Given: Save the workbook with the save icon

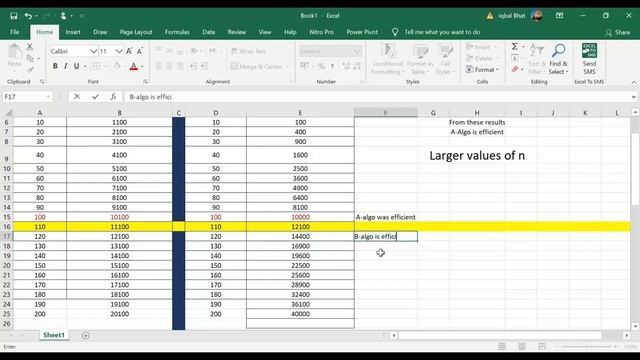Looking at the screenshot, I should [x=13, y=16].
